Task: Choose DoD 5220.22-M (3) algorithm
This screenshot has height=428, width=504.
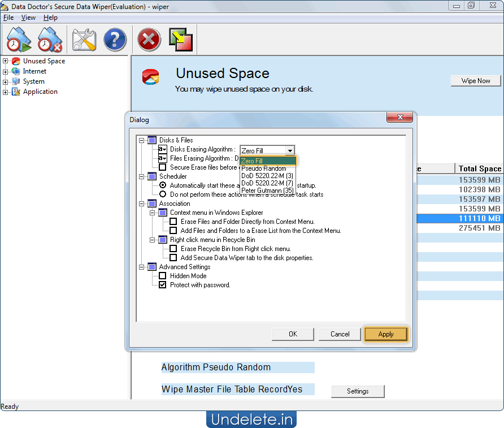Action: coord(268,176)
